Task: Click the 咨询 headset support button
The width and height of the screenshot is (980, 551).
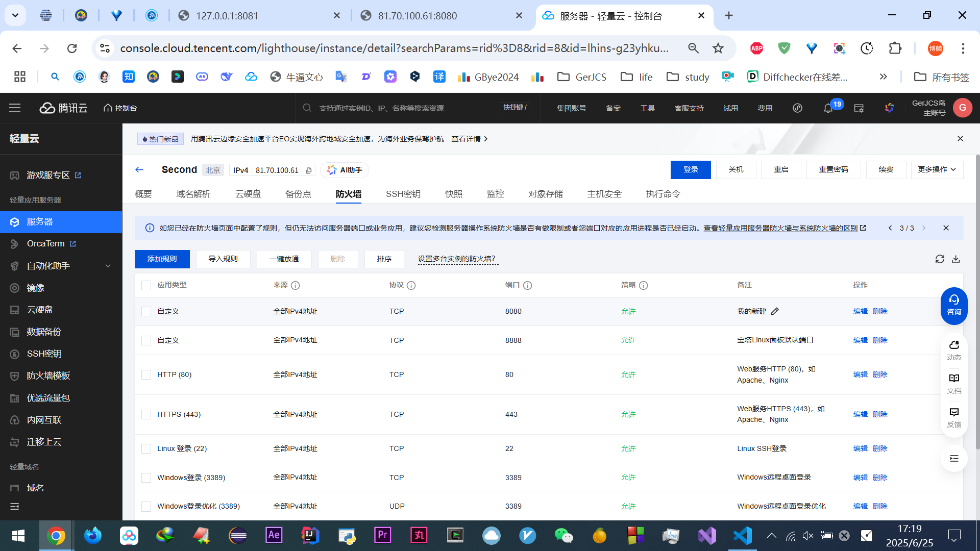Action: [954, 305]
